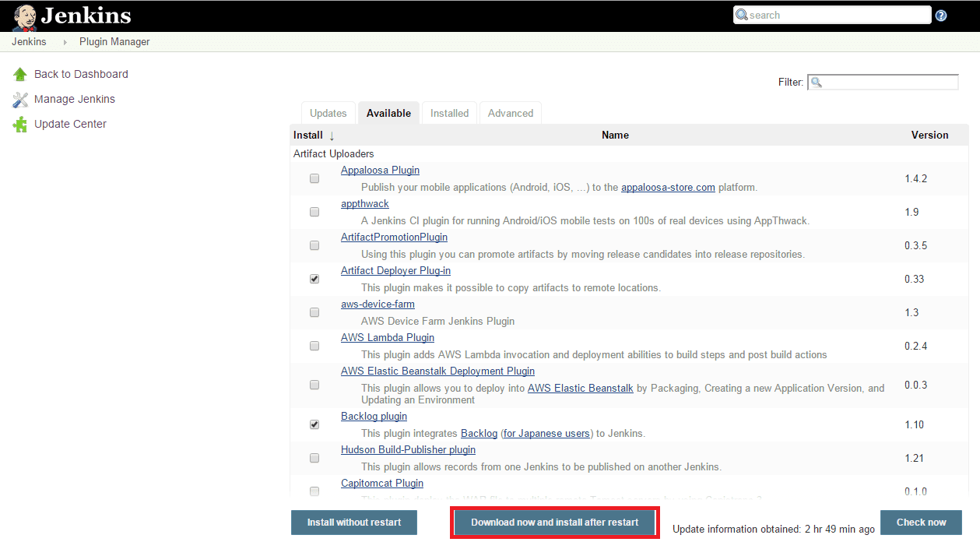980x542 pixels.
Task: Open the Installed tab
Action: click(x=450, y=113)
